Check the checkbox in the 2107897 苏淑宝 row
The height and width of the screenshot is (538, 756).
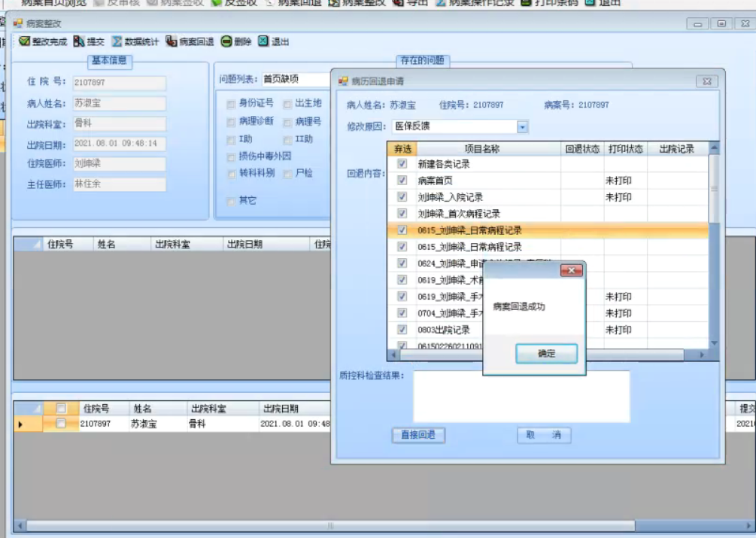point(61,424)
